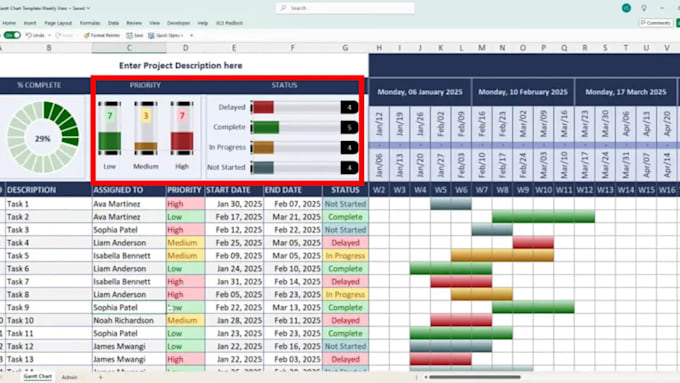The image size is (680, 383).
Task: Click the ASSIGNED TO column header
Action: pos(129,190)
